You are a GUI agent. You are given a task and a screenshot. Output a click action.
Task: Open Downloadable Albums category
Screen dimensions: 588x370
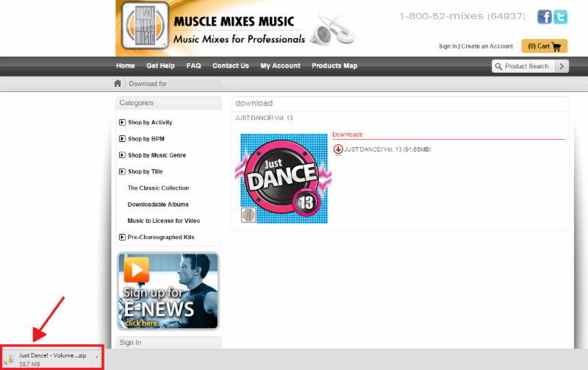(158, 204)
